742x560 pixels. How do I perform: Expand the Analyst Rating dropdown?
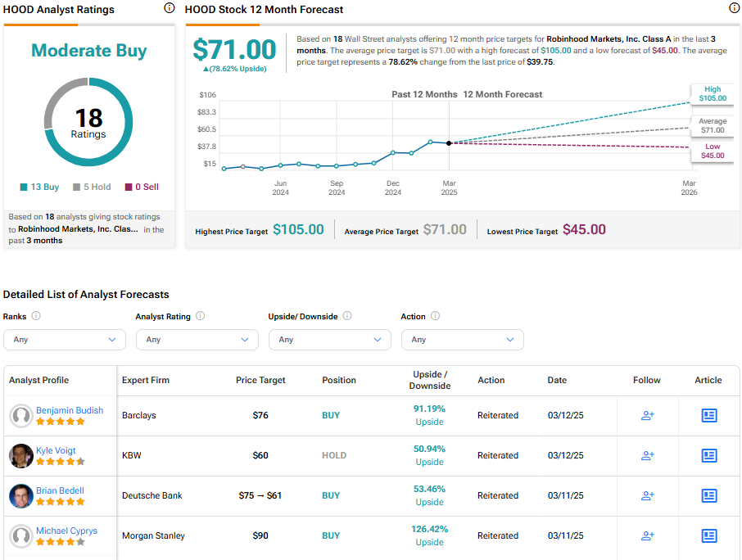pos(197,340)
